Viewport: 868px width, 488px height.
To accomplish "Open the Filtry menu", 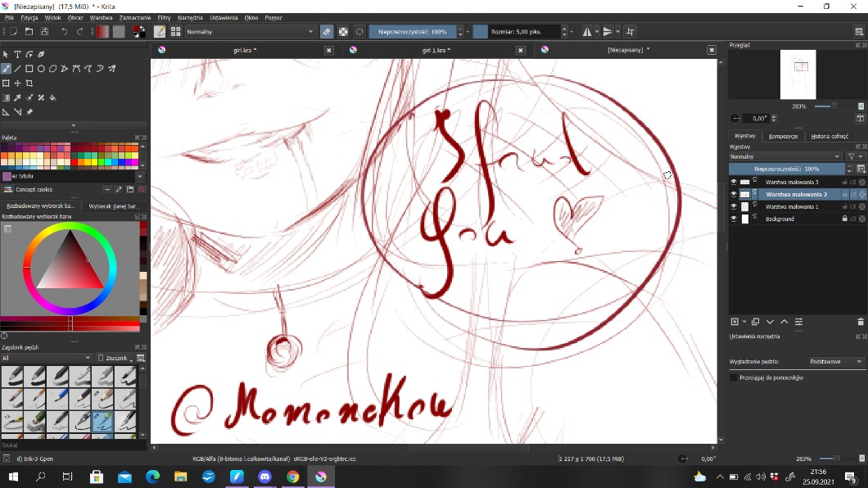I will coord(164,17).
